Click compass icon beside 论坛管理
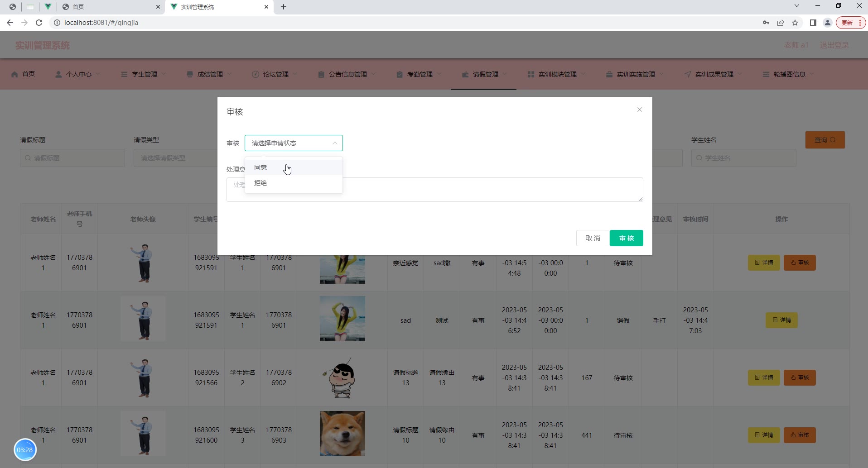 (256, 74)
